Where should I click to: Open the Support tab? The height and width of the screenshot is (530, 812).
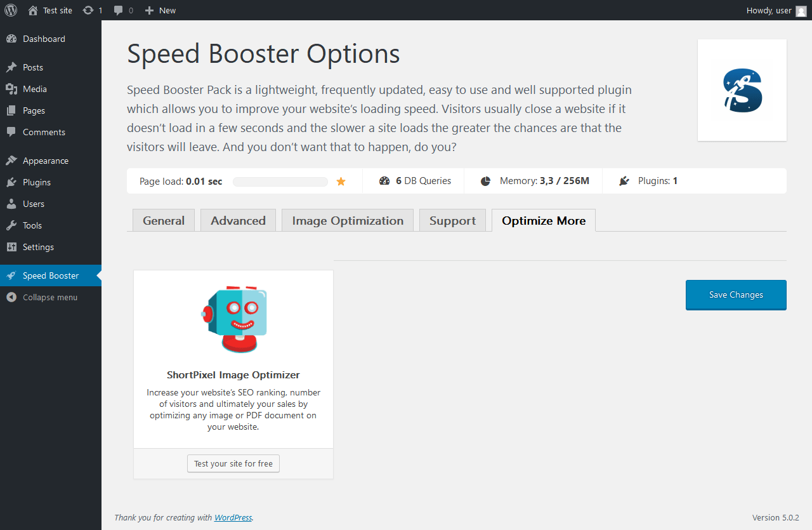click(452, 220)
